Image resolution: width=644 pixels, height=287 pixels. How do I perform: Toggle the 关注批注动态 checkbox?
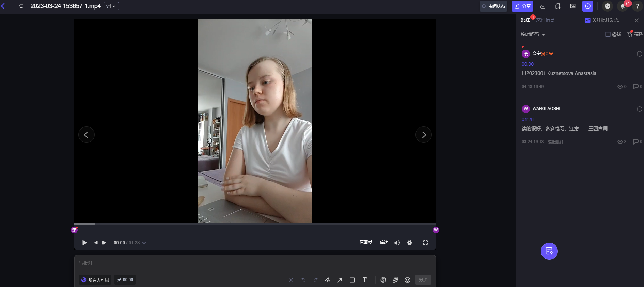[587, 20]
